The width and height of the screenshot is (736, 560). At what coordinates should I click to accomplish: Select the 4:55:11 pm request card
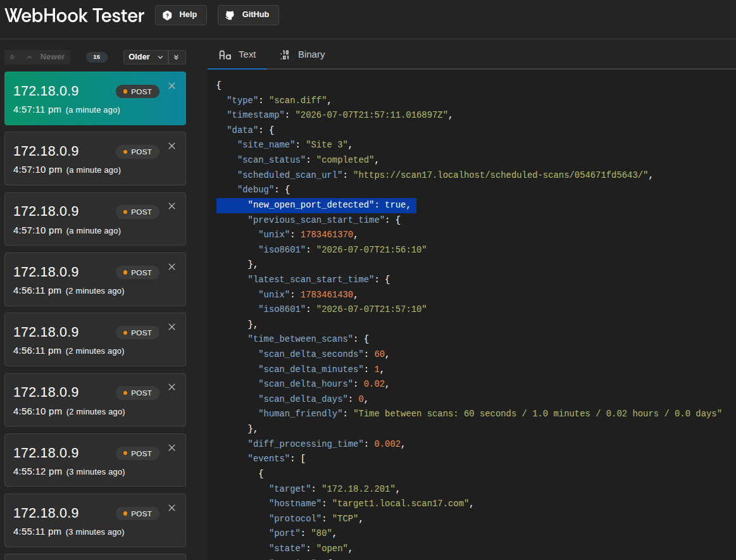tap(96, 520)
